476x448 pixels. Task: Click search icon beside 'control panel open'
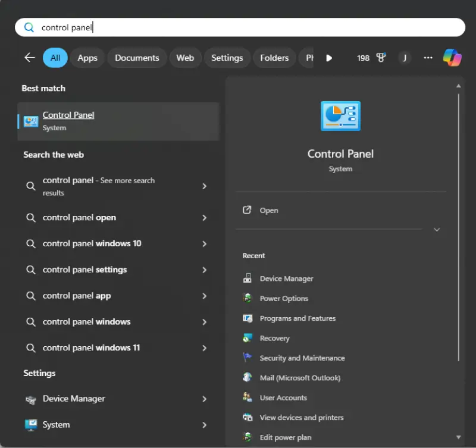(x=31, y=217)
